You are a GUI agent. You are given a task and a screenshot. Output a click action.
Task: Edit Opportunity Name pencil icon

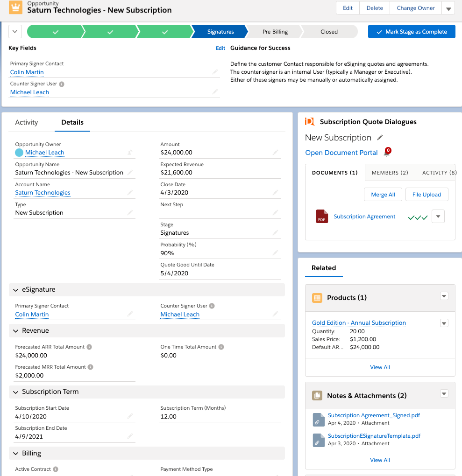tap(130, 172)
